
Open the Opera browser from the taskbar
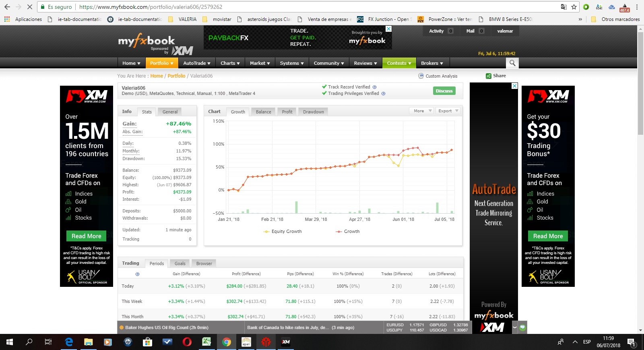(x=187, y=342)
